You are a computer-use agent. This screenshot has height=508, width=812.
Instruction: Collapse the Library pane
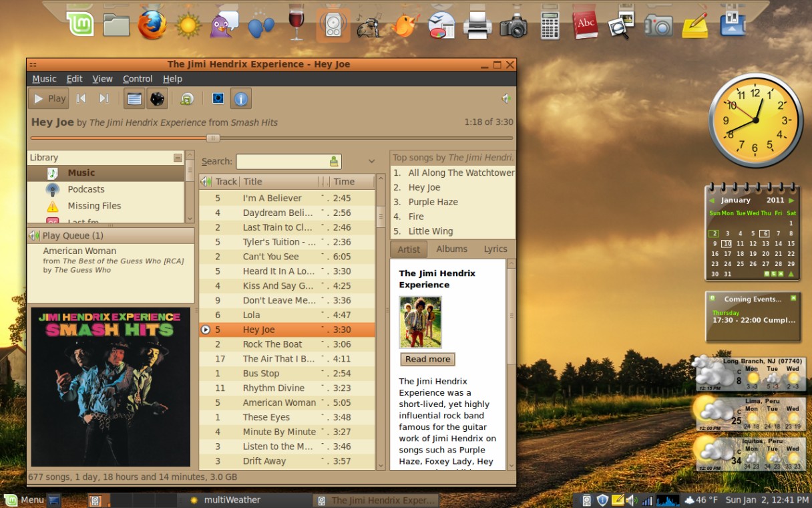pos(178,158)
